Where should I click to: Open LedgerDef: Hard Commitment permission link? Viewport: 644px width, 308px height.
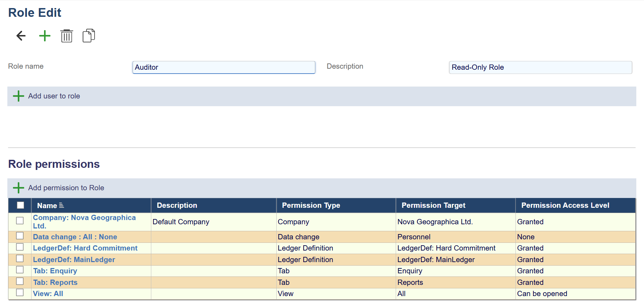click(x=85, y=248)
